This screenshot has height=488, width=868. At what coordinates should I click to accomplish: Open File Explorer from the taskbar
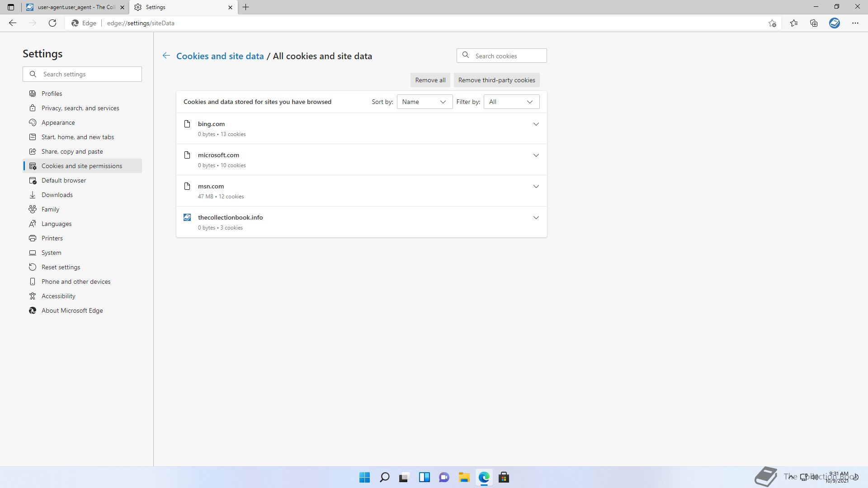464,477
